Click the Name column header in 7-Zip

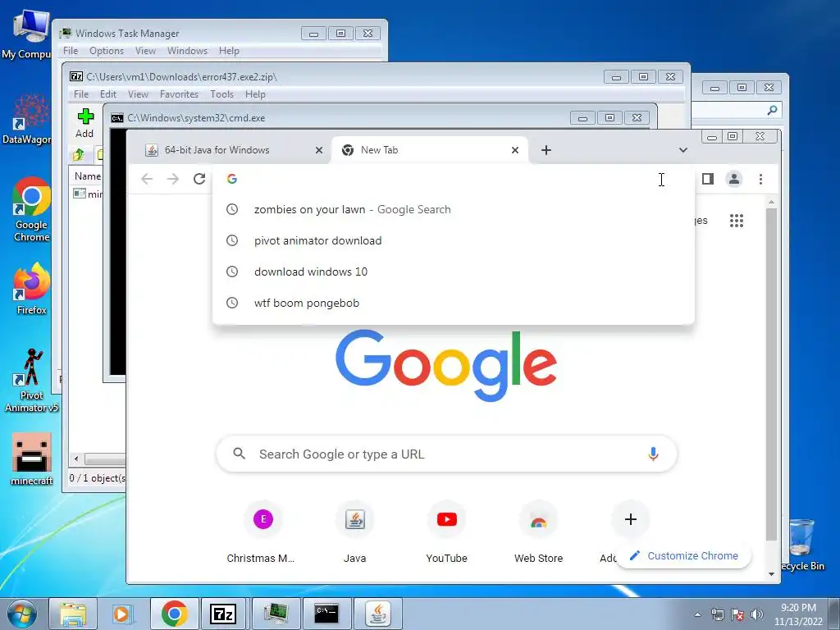[x=88, y=176]
